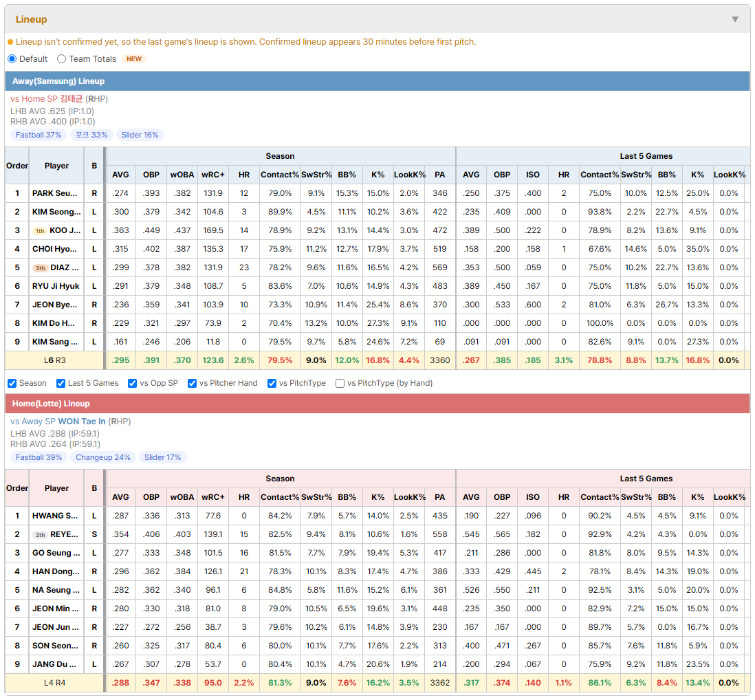Viewport: 755px width, 700px height.
Task: Click the Away(Samsung) Lineup header
Action: [x=377, y=81]
